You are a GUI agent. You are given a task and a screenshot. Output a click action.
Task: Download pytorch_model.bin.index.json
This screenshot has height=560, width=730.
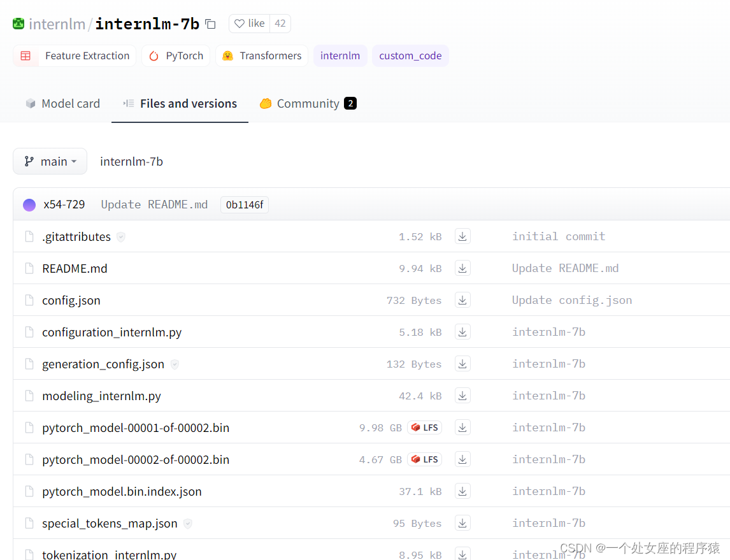click(x=462, y=491)
